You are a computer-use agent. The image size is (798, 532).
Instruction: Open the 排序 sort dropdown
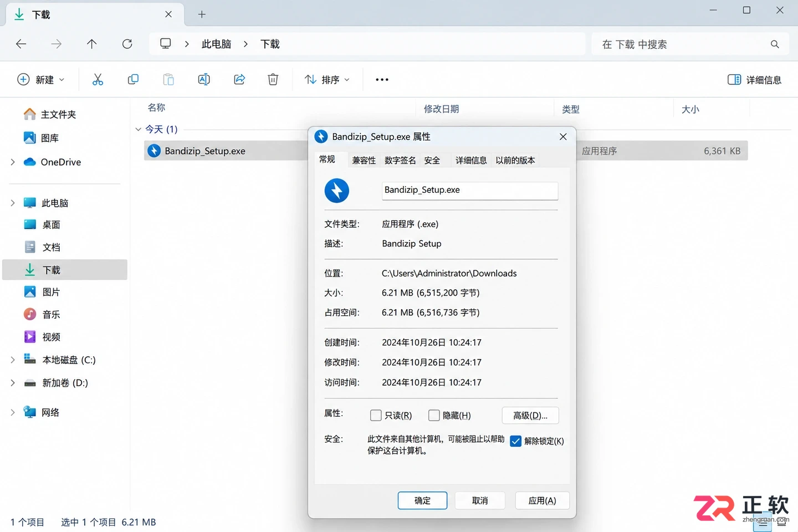click(x=328, y=80)
